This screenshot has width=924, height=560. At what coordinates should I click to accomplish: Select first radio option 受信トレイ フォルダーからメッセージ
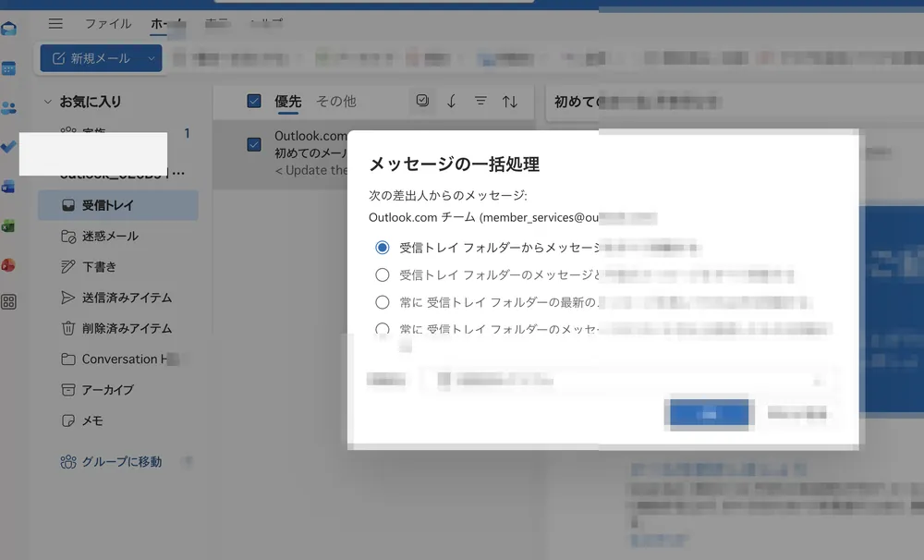(x=383, y=248)
